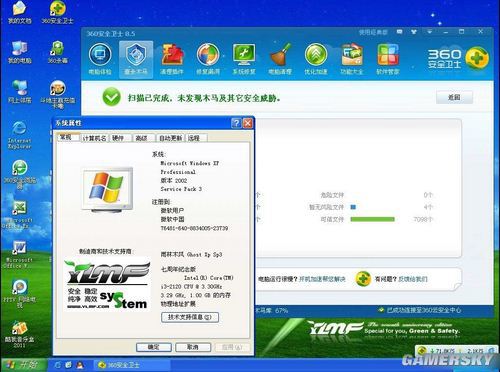
Task: Click the feedback icon in 360 title bar
Action: (x=399, y=32)
